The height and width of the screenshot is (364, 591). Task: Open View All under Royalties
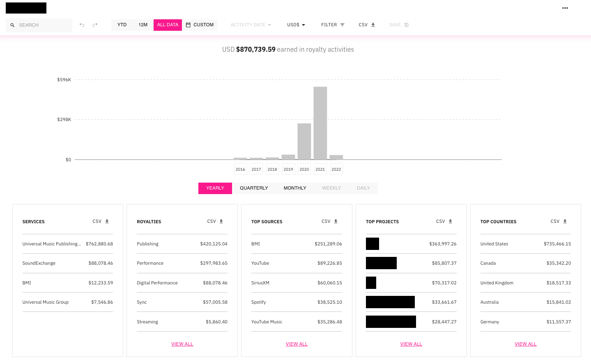(x=182, y=344)
